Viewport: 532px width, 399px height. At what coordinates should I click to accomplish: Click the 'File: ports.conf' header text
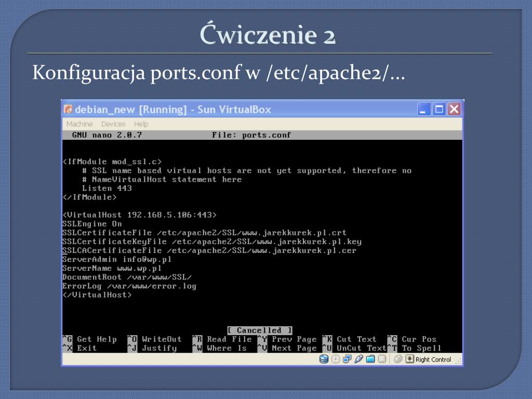tap(251, 135)
